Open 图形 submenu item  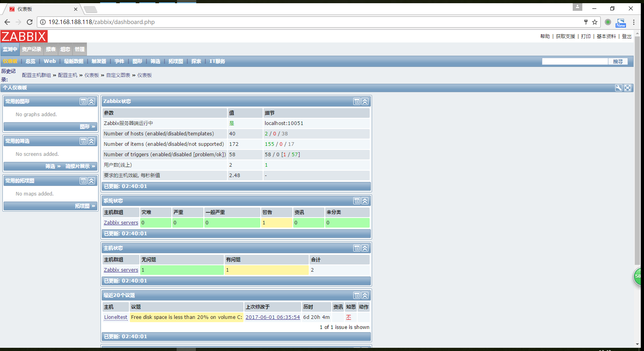[x=137, y=61]
